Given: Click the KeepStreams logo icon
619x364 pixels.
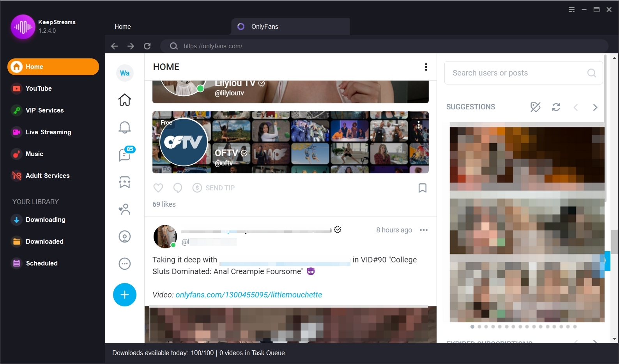Looking at the screenshot, I should tap(23, 26).
